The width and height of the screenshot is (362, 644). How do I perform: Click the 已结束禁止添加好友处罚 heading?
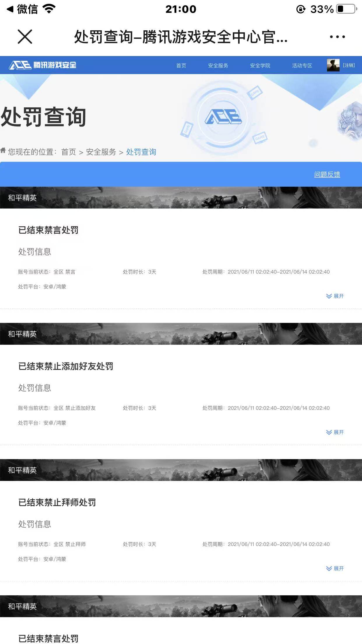(x=66, y=366)
